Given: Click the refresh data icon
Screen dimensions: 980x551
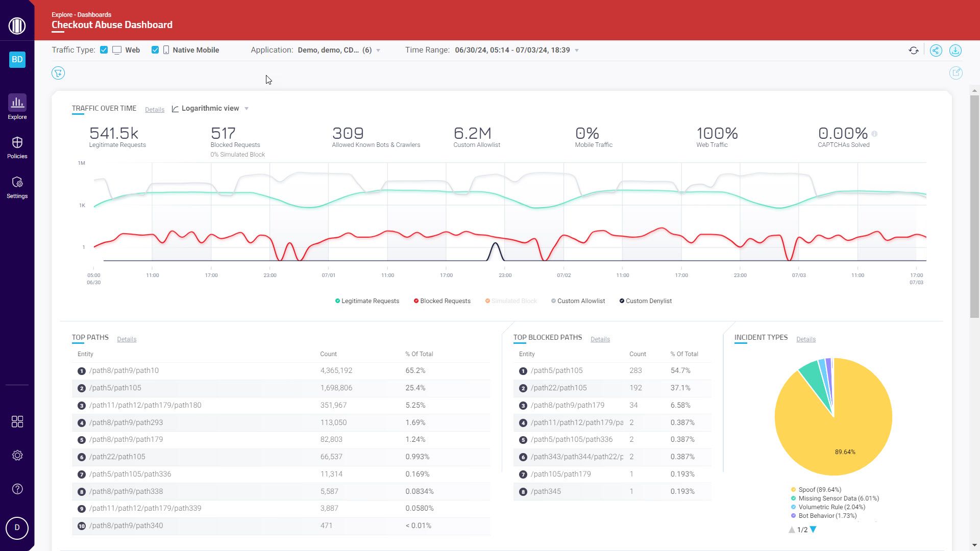Looking at the screenshot, I should (914, 51).
